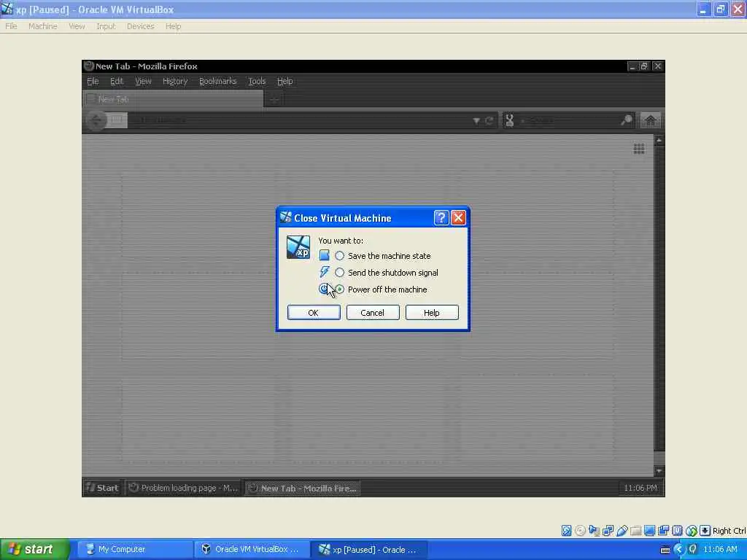Open the VirtualBox Input menu

(x=106, y=26)
